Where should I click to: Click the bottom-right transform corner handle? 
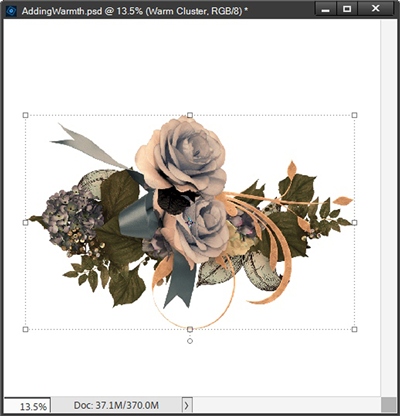[354, 329]
